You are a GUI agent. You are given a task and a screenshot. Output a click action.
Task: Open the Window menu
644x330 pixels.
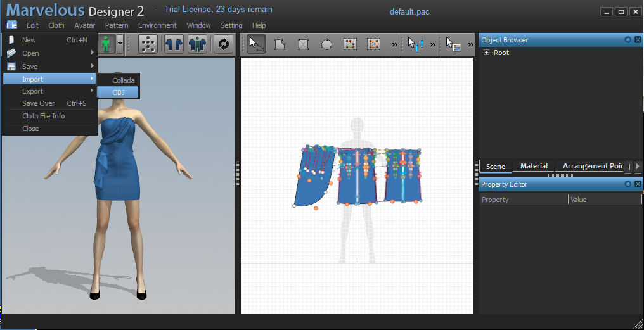pyautogui.click(x=199, y=25)
